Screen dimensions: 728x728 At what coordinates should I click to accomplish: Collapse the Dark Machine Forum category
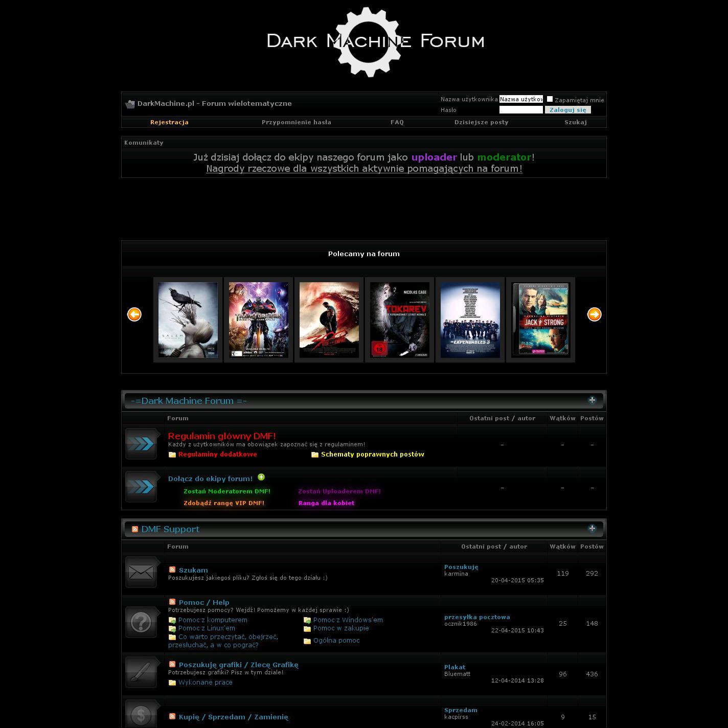tap(592, 400)
